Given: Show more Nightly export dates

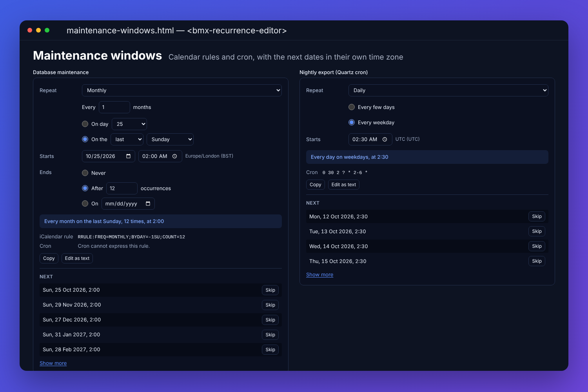Looking at the screenshot, I should [320, 275].
